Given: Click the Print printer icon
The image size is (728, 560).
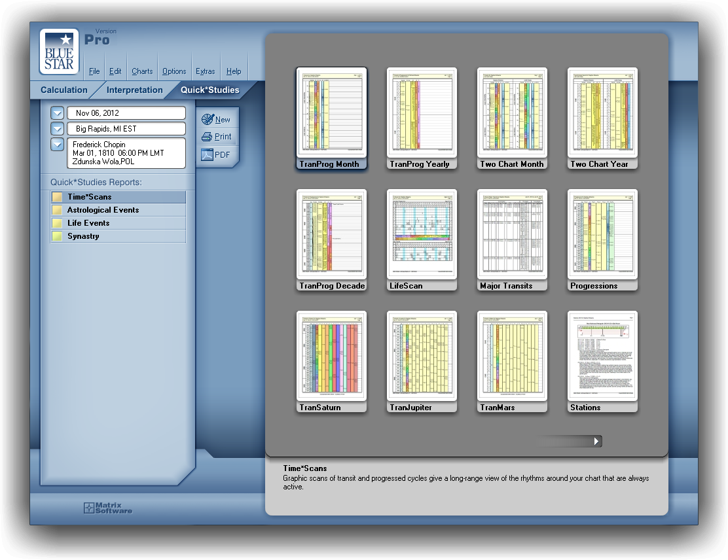Looking at the screenshot, I should click(207, 137).
